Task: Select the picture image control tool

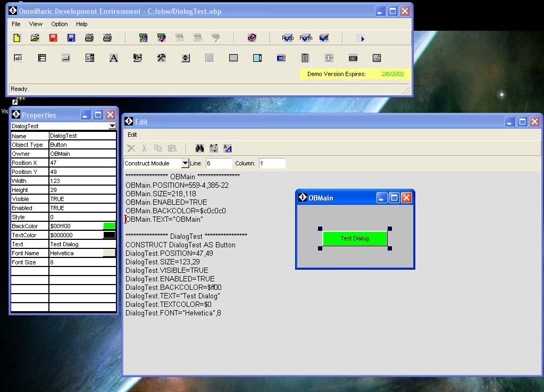Action: click(x=377, y=58)
